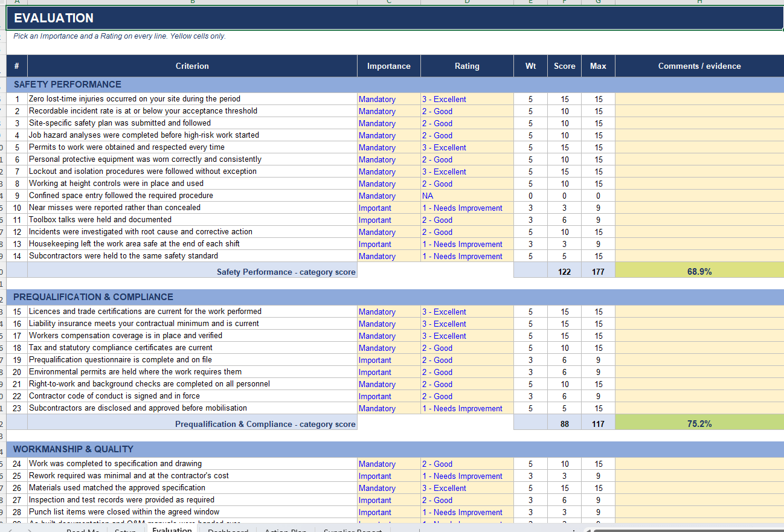The height and width of the screenshot is (532, 784).
Task: Select criterion 'Tax and statutory compliance certificates are current'
Action: (192, 348)
